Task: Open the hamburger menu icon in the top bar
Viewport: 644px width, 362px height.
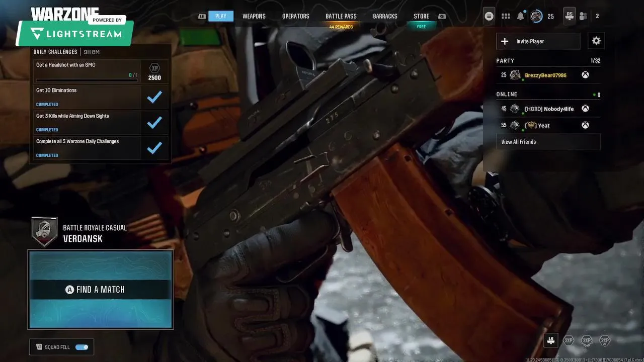Action: [489, 16]
